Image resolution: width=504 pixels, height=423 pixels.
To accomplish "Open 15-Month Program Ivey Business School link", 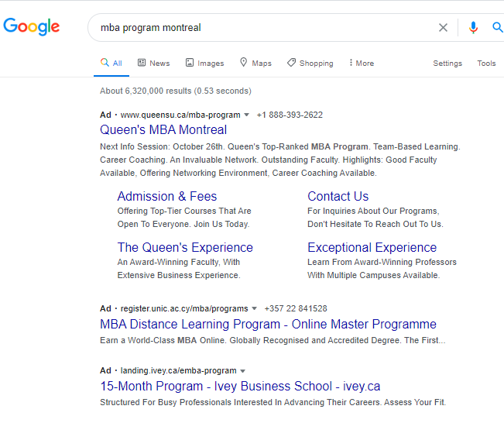I will point(240,387).
